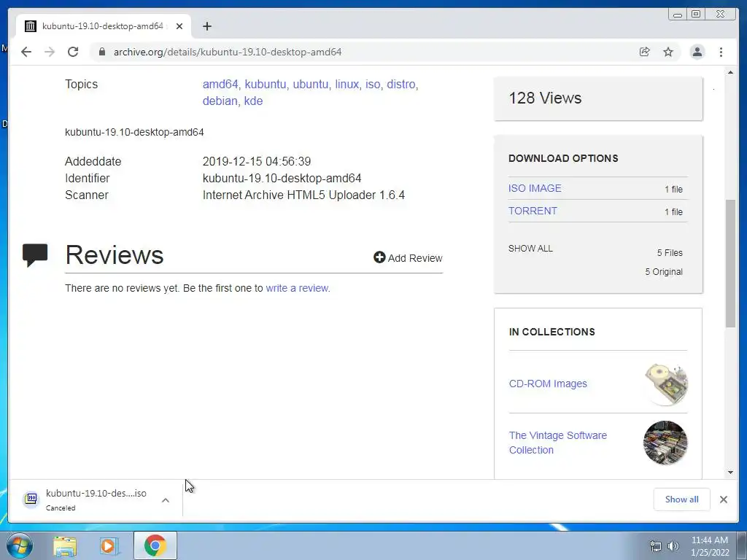Click the network tray icon
This screenshot has height=560, width=747.
tap(656, 546)
